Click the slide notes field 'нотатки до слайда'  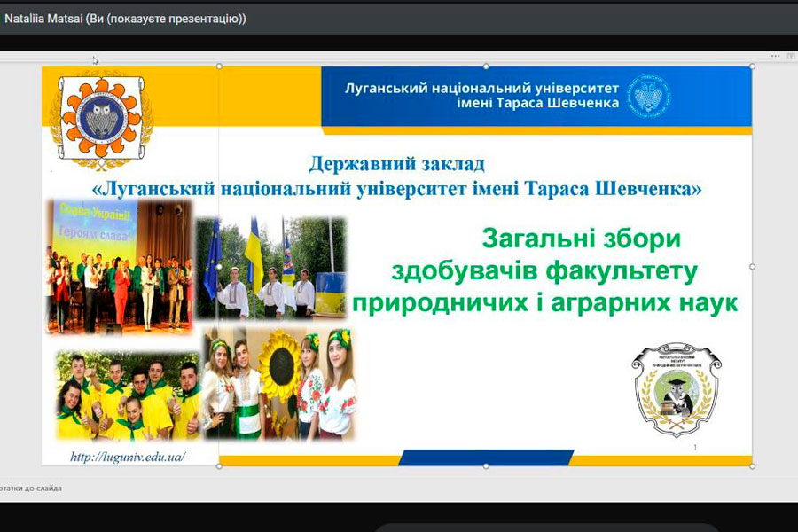point(31,489)
